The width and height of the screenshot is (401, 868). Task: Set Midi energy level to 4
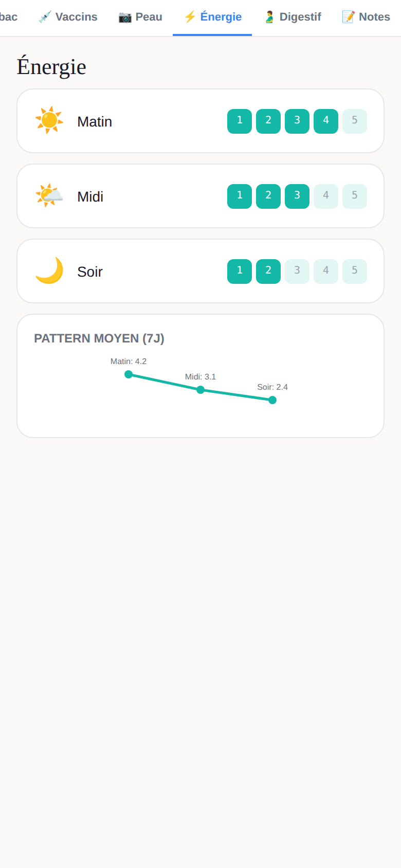click(326, 196)
